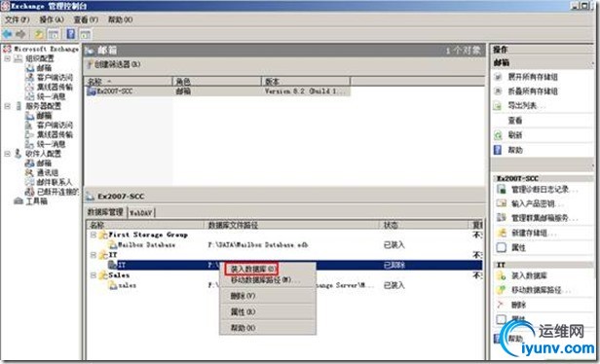
Task: Collapse First Storage Group expander
Action: point(93,235)
